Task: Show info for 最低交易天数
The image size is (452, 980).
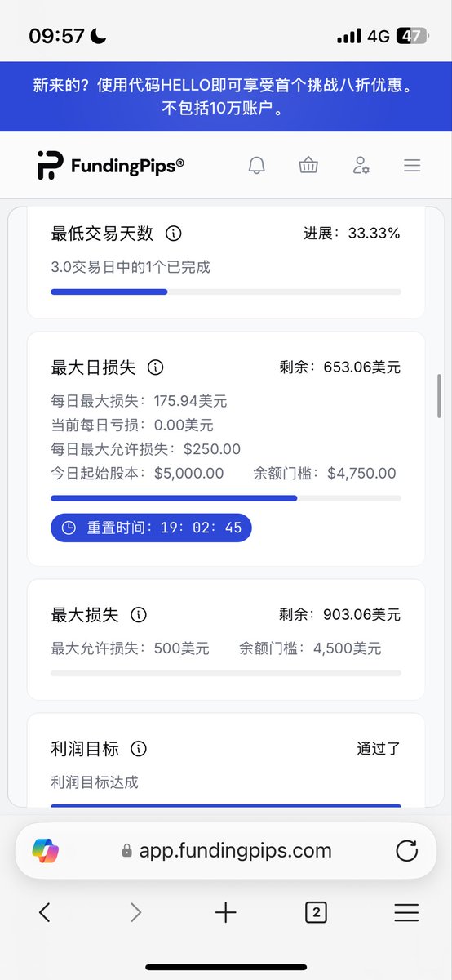Action: (173, 234)
